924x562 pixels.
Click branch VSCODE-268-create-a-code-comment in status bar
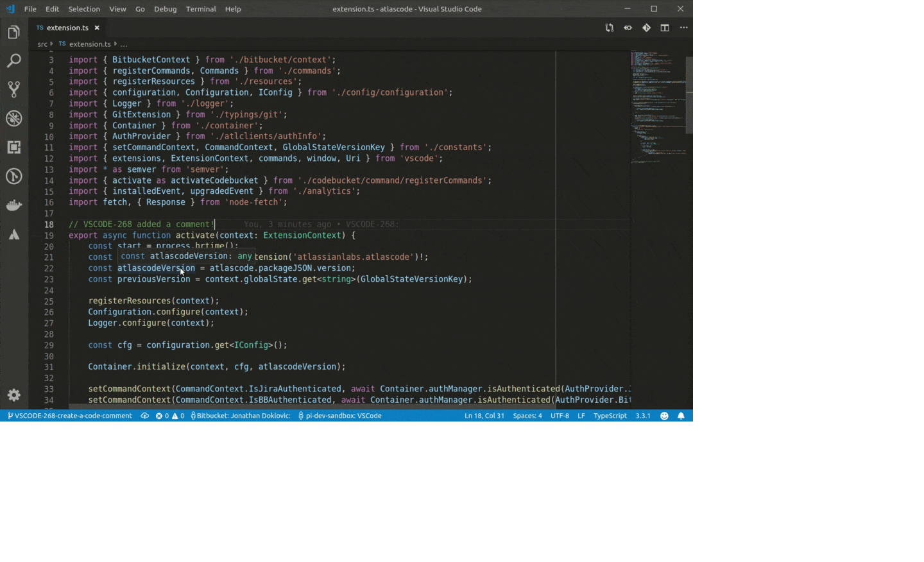[70, 416]
